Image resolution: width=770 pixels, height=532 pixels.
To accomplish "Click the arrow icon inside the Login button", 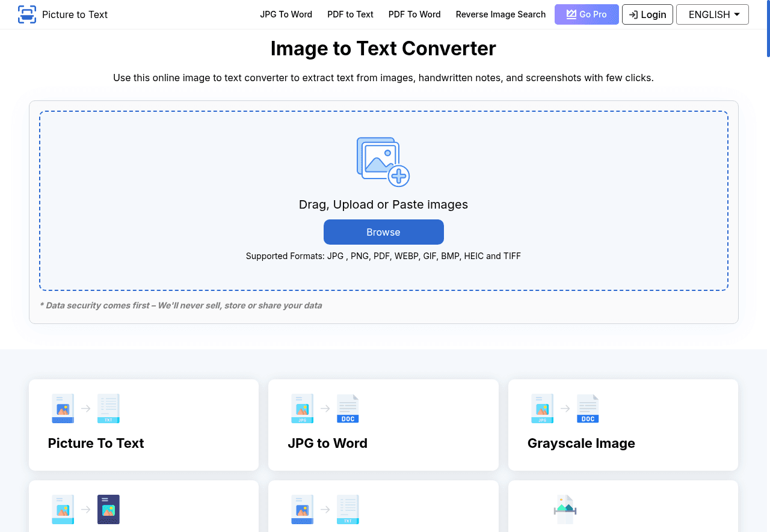I will pyautogui.click(x=635, y=14).
